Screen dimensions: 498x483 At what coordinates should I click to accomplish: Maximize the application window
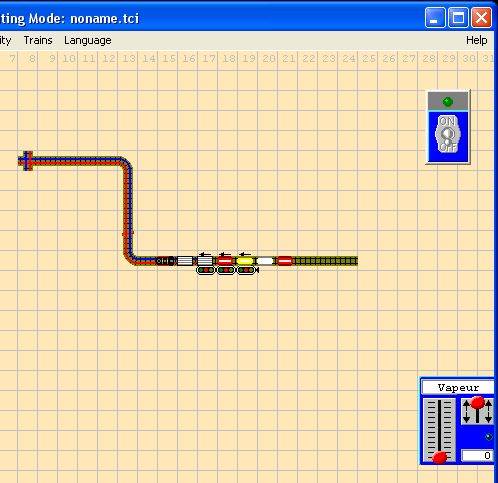[458, 18]
